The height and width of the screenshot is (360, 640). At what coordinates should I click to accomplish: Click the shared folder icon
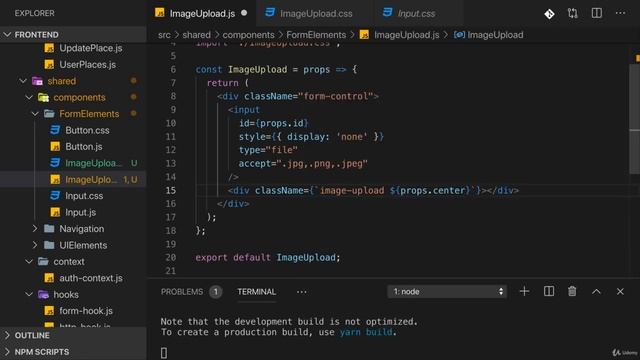coord(37,81)
